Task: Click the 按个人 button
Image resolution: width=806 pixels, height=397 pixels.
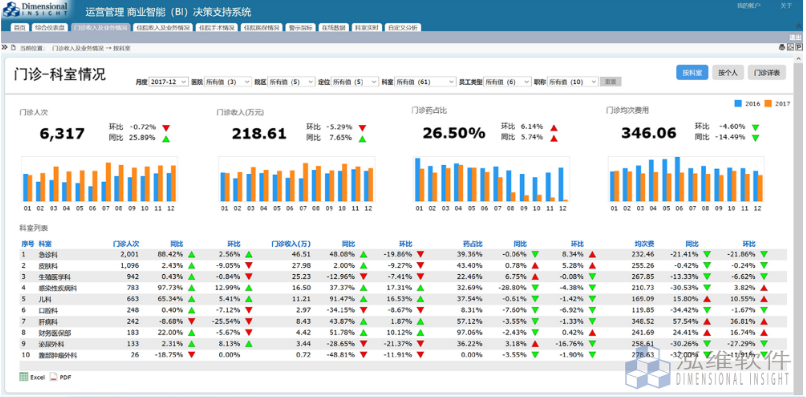Action: click(x=728, y=73)
